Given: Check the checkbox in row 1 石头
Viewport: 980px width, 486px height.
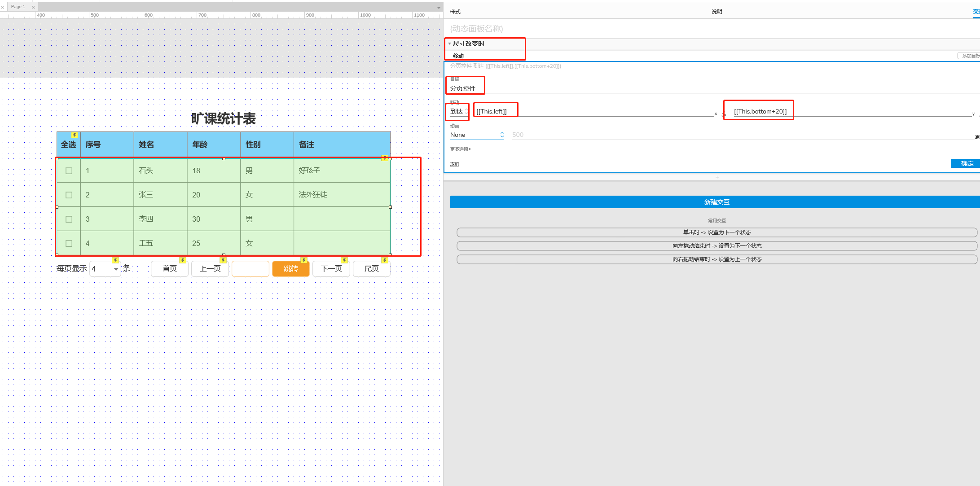Looking at the screenshot, I should 69,171.
